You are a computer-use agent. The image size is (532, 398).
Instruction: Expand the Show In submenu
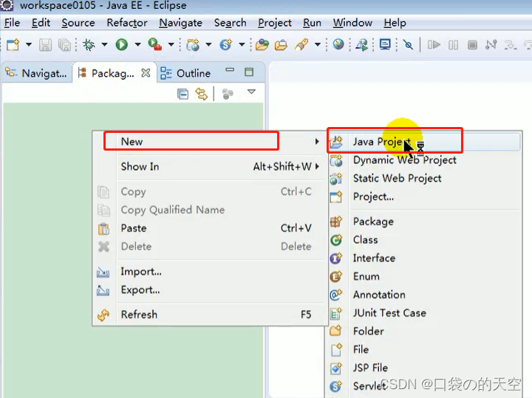[210, 166]
